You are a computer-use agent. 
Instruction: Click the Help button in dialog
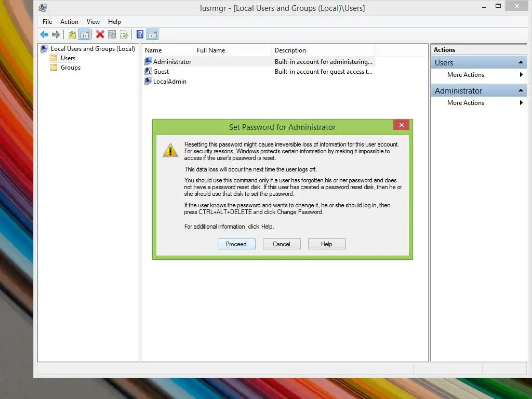327,244
